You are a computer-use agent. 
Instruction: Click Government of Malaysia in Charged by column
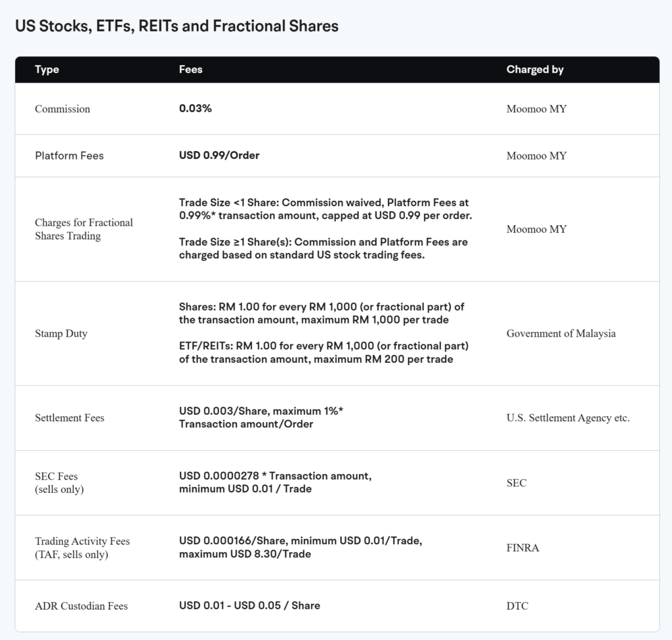click(x=561, y=333)
